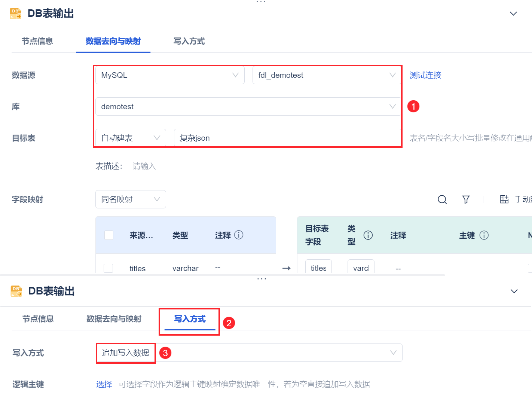Click the 表描述 input placeholder 请输入
Screen dimensions: 532x394
[x=144, y=166]
